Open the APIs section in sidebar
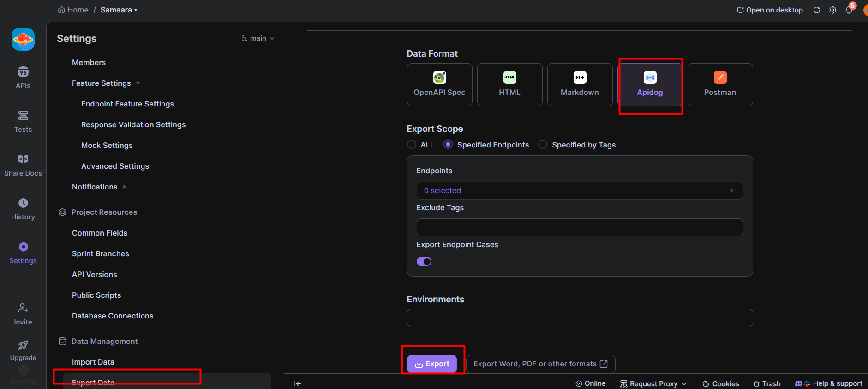The width and height of the screenshot is (868, 389). (x=23, y=77)
